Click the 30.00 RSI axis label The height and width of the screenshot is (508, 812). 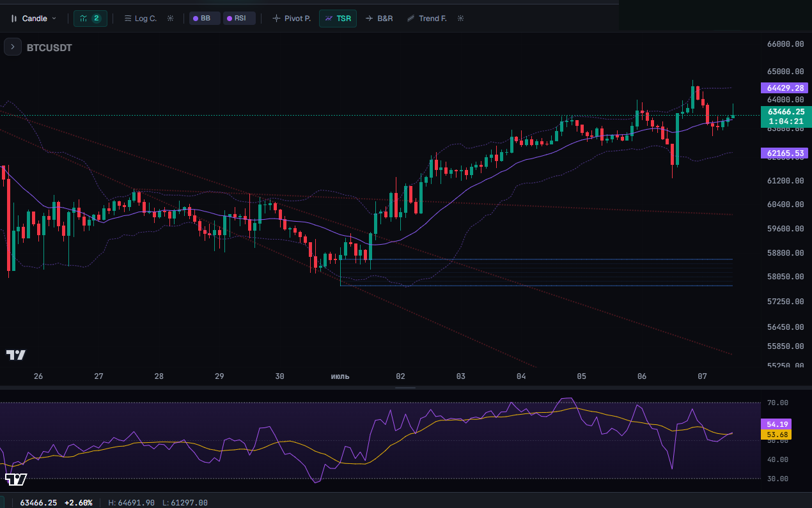point(777,479)
